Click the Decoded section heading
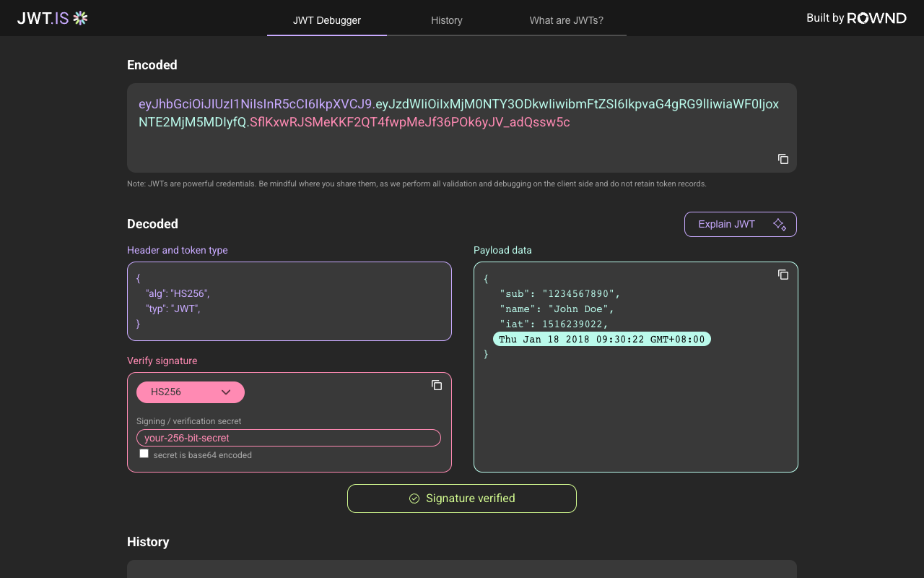Image resolution: width=924 pixels, height=578 pixels. coord(152,224)
